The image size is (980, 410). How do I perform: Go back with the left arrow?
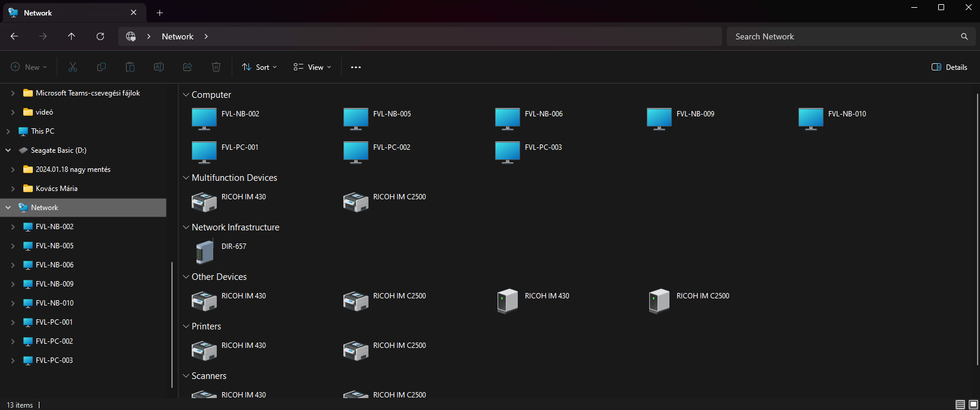click(x=14, y=36)
